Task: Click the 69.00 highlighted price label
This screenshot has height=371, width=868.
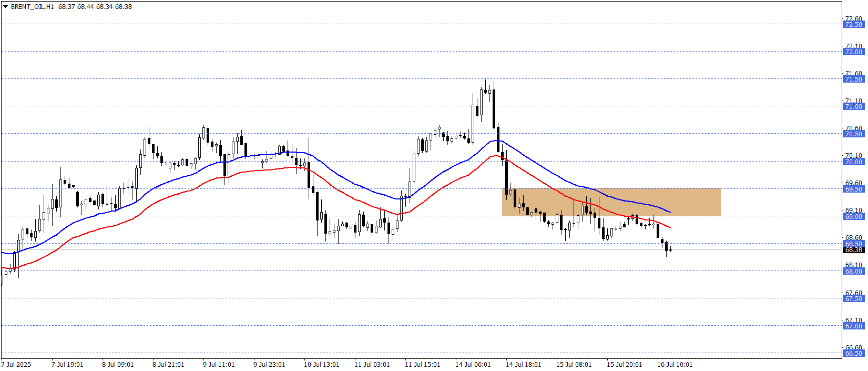Action: [853, 216]
